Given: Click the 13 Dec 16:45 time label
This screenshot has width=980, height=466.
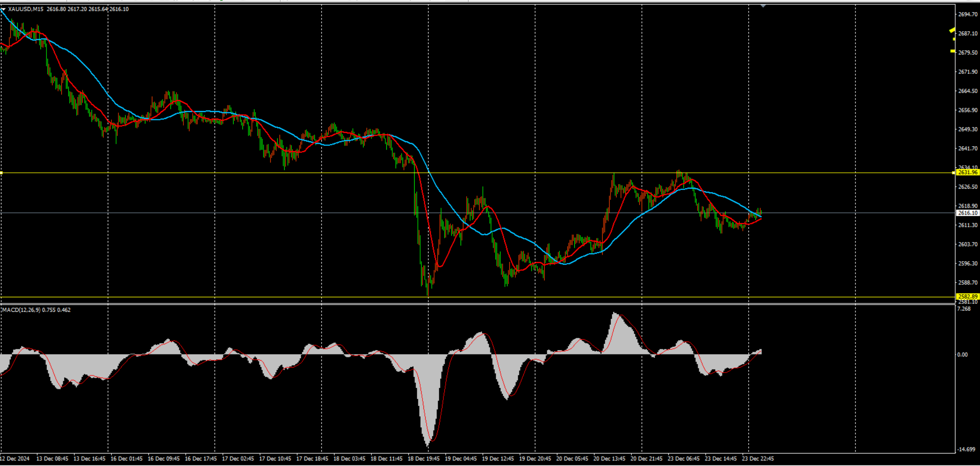Looking at the screenshot, I should pos(89,459).
